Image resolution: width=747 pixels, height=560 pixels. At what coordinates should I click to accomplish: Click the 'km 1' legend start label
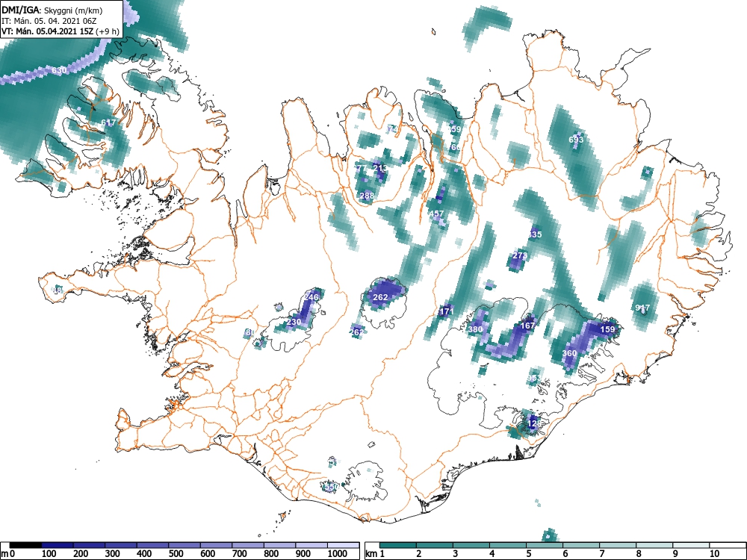tap(375, 554)
